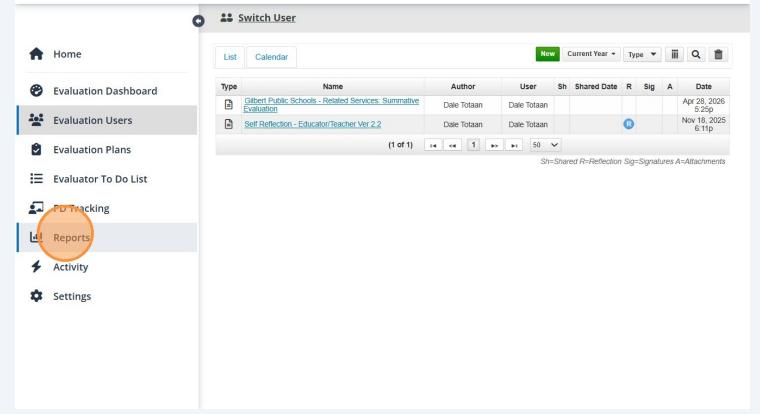Click the trash delete icon
Screen dimensions: 760x414
718,54
